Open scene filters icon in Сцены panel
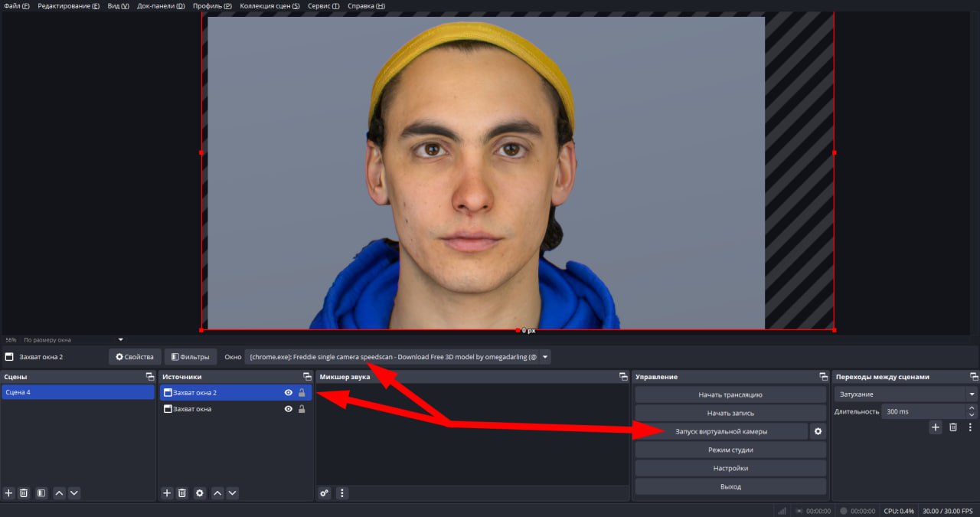Screen dimensions: 980x517 tap(41, 493)
